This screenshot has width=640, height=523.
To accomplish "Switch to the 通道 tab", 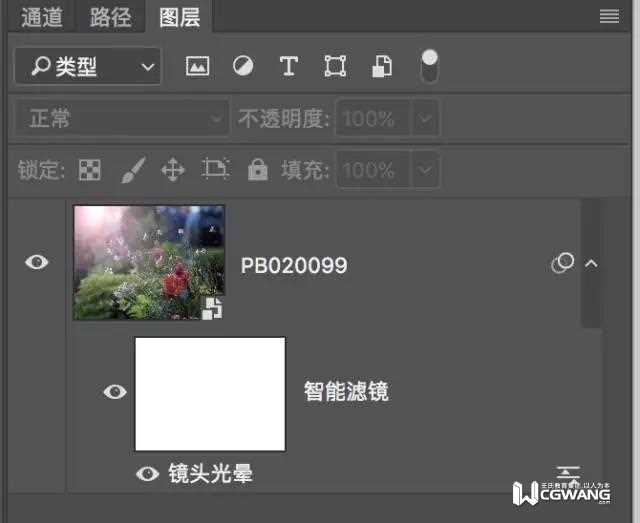I will [x=42, y=18].
